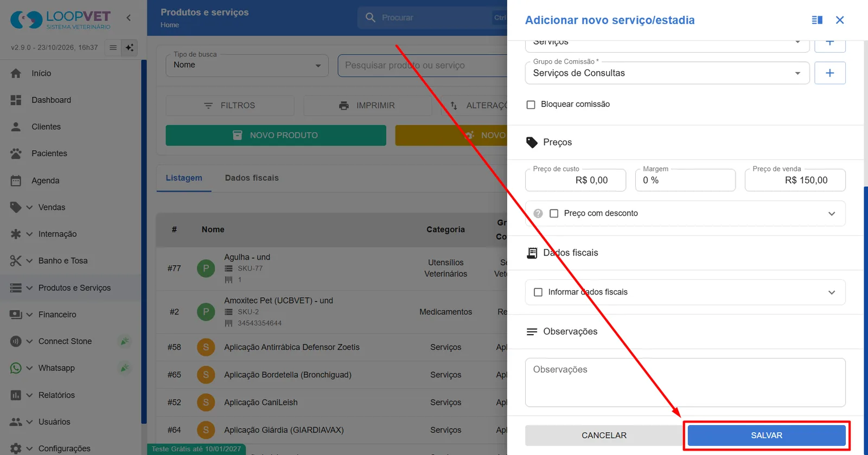Click the help icon beside Preço com desconto
This screenshot has width=868, height=455.
pyautogui.click(x=538, y=214)
